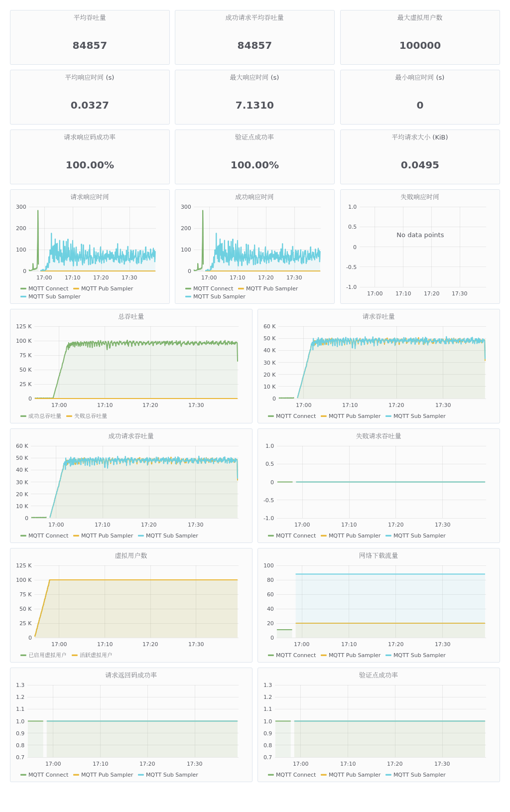Click 成功总吞吐量 green legend color swatch
Image resolution: width=510 pixels, height=812 pixels.
click(x=23, y=416)
